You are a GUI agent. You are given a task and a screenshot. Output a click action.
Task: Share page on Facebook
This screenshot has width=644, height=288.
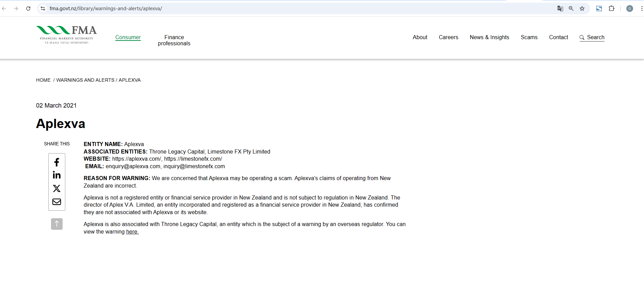(57, 162)
